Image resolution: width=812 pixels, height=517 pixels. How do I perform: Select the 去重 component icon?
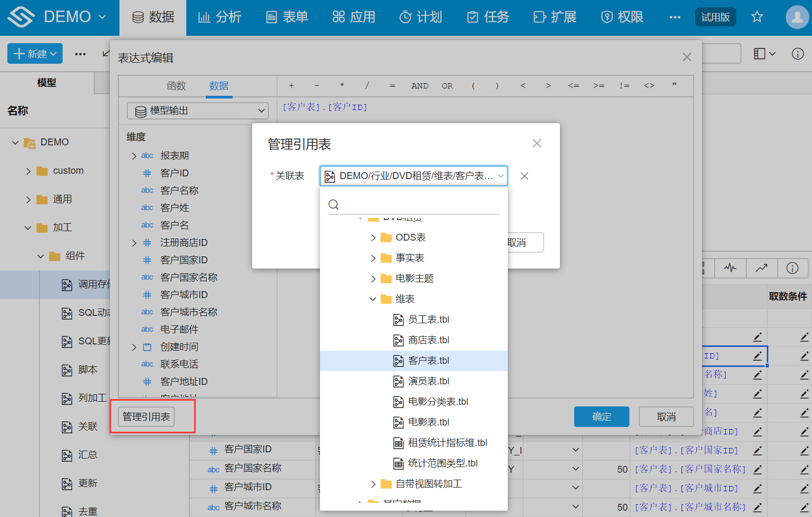(x=67, y=510)
